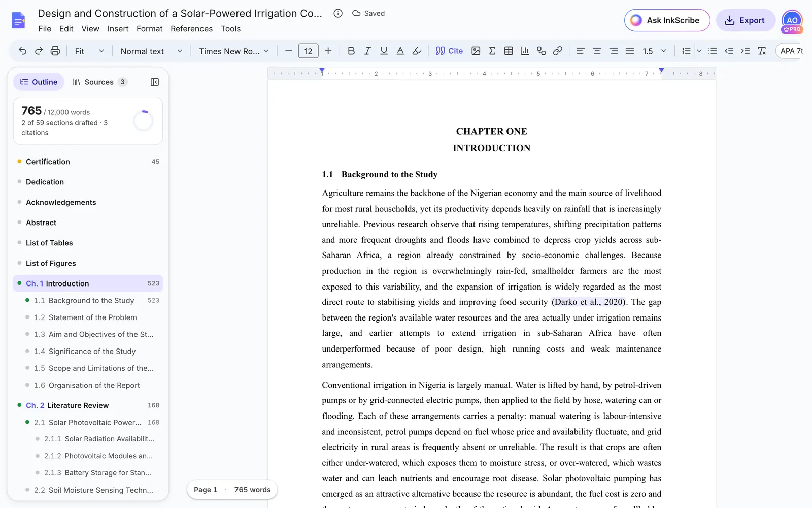Click the right margin ruler marker
Image resolution: width=812 pixels, height=508 pixels.
661,70
